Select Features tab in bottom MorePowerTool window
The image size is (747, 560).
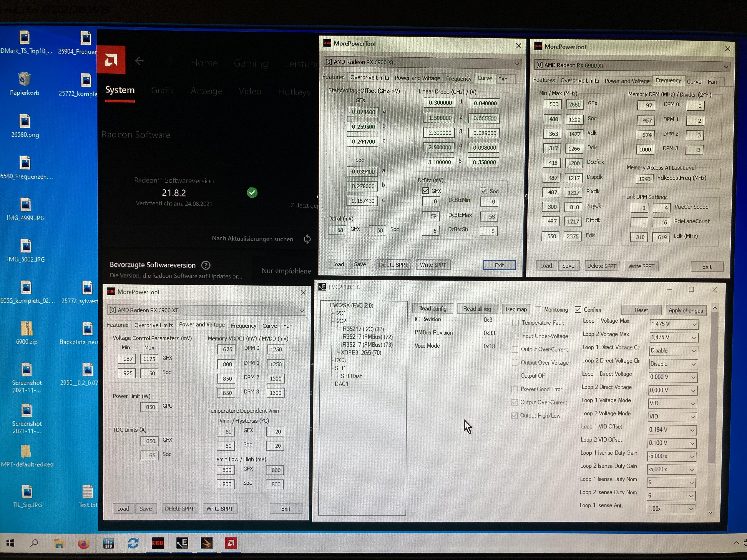pyautogui.click(x=117, y=325)
